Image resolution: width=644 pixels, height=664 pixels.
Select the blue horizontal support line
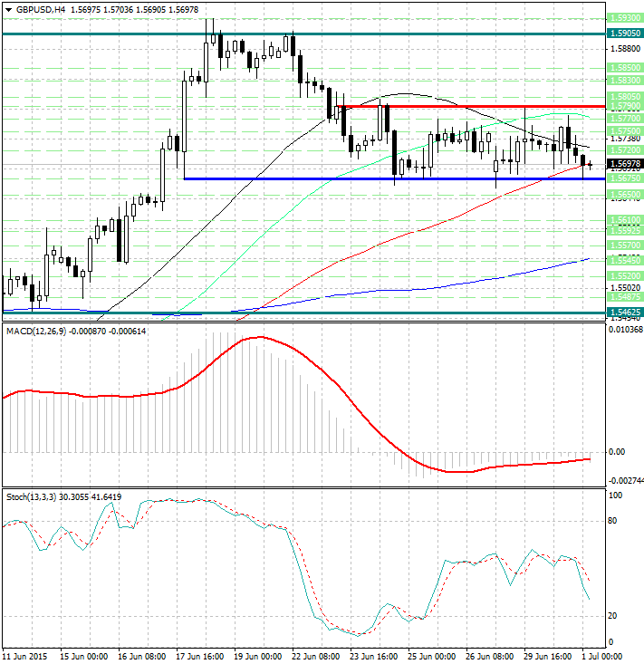click(x=395, y=178)
